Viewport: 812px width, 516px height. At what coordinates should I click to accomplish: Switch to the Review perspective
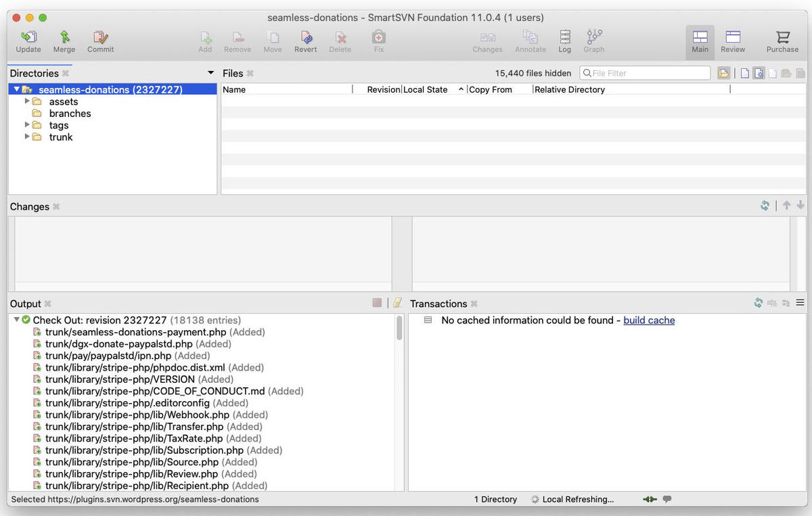tap(732, 41)
